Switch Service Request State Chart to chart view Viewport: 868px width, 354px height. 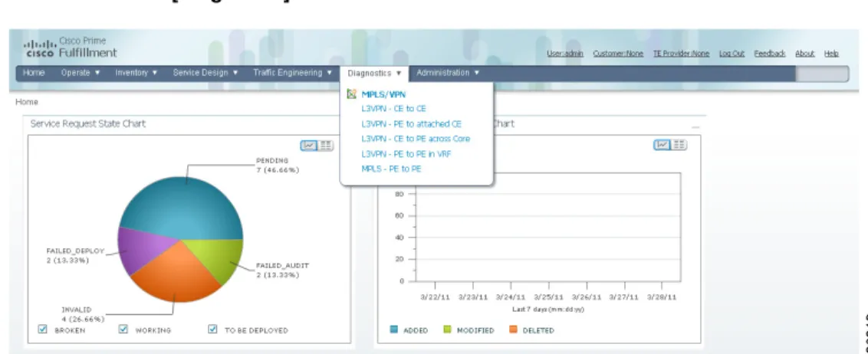(309, 146)
